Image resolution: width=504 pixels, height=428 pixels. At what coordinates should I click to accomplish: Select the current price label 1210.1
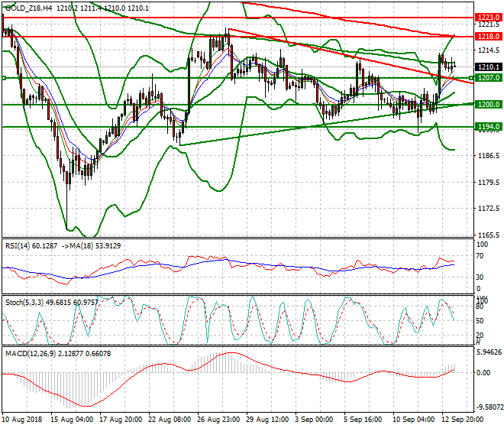coord(489,67)
